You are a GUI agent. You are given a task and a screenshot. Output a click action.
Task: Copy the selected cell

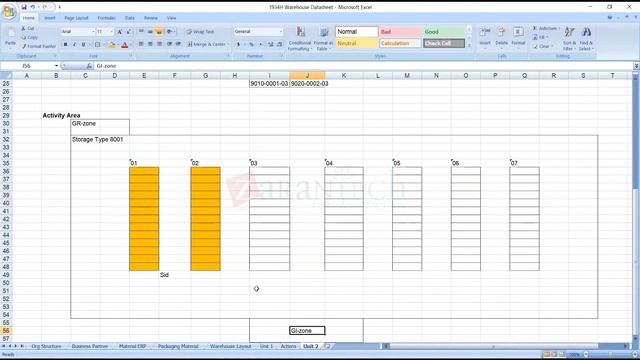(29, 37)
